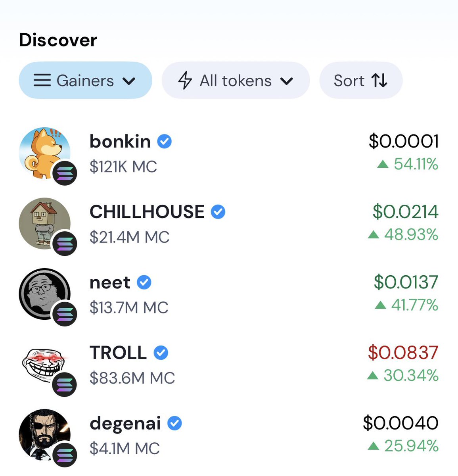Click the verified badge beside bonkin

coord(164,141)
